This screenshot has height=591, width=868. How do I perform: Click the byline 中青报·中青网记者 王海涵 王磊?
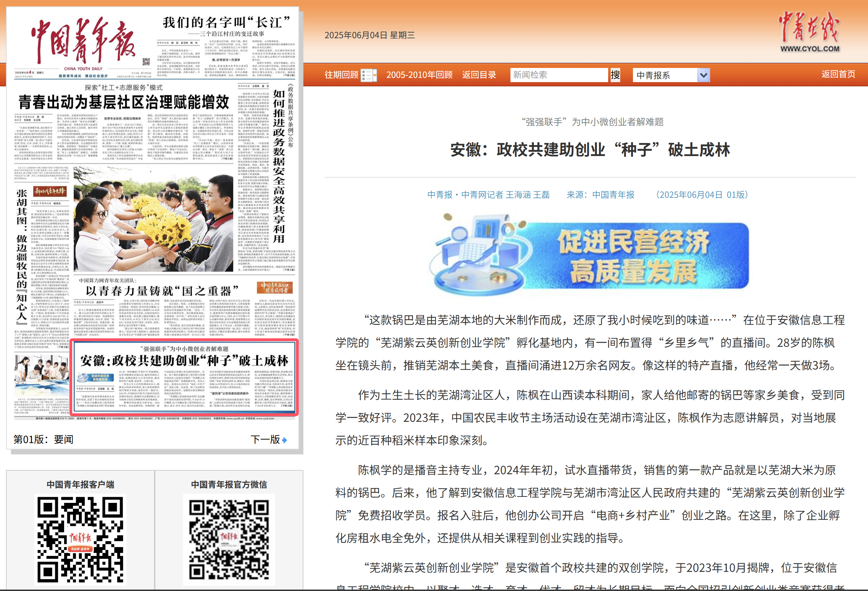click(x=488, y=195)
